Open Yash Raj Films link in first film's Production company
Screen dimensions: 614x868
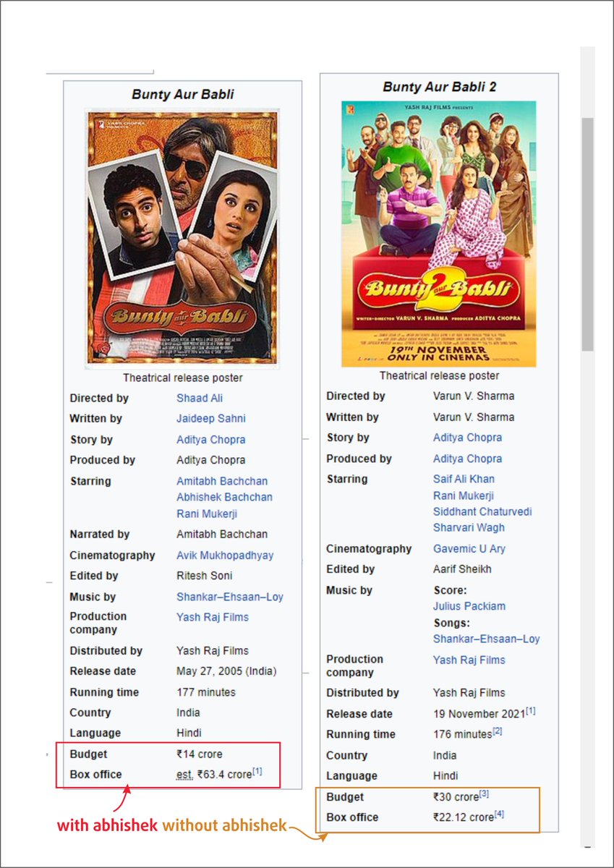click(x=213, y=617)
